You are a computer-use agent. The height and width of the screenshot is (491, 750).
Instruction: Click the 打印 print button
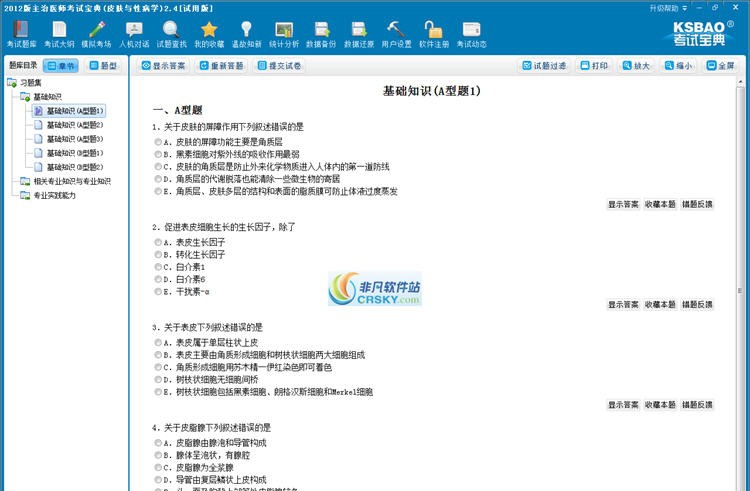(594, 65)
